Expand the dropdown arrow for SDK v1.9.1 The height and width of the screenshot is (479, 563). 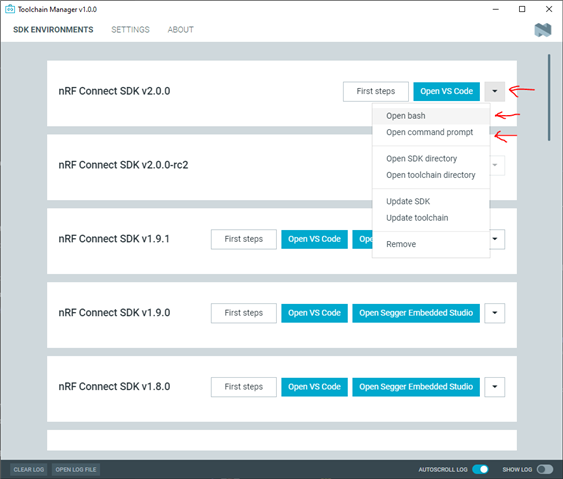pyautogui.click(x=497, y=239)
